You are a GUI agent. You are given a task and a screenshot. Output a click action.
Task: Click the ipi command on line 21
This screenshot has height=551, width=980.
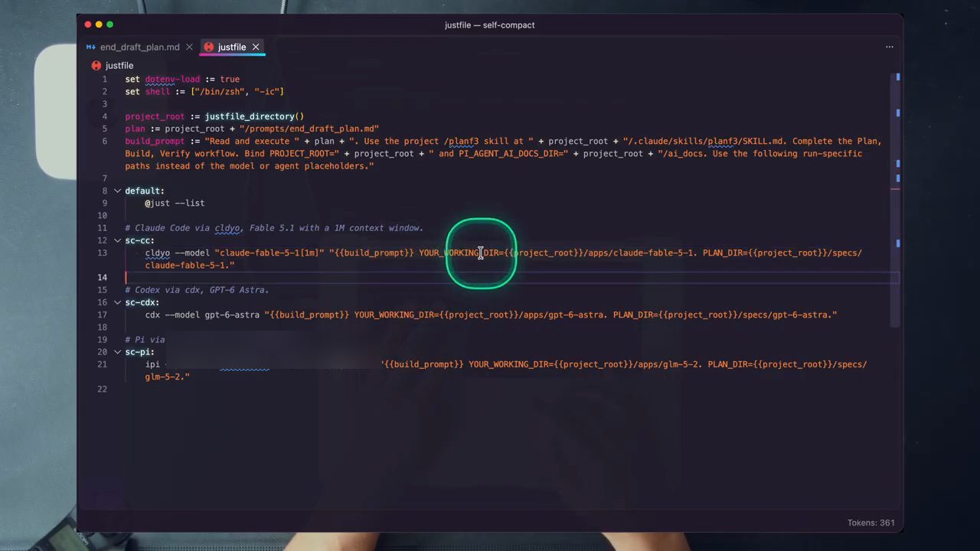[x=152, y=364]
